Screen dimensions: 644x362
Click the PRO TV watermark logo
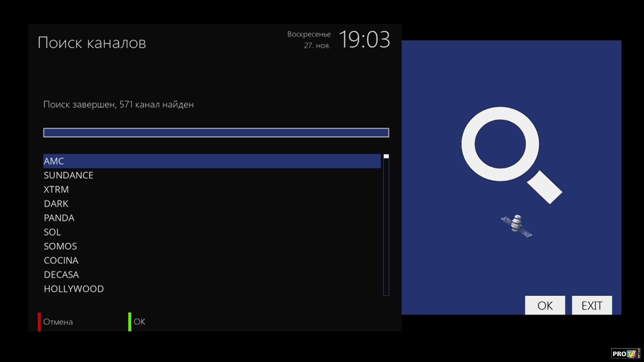[x=626, y=354]
